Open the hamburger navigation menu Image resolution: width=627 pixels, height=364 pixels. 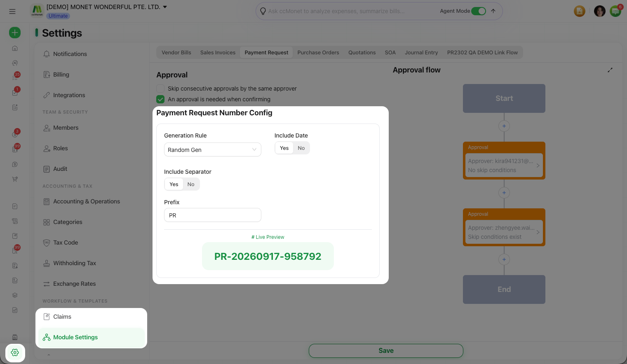point(12,12)
